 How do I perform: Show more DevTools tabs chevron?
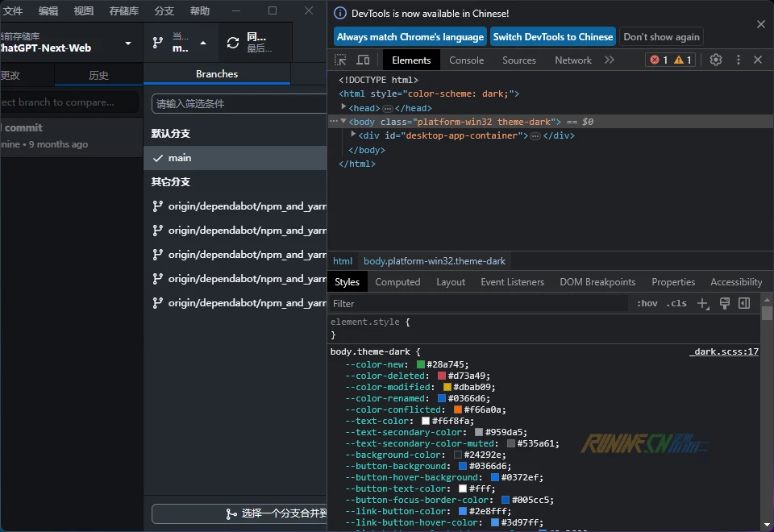610,60
